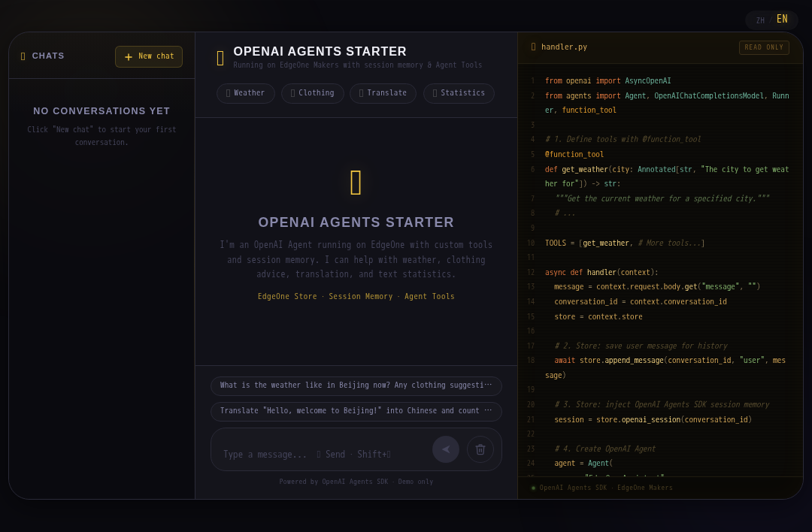Click the READ ONLY badge
812x532 pixels.
click(764, 47)
